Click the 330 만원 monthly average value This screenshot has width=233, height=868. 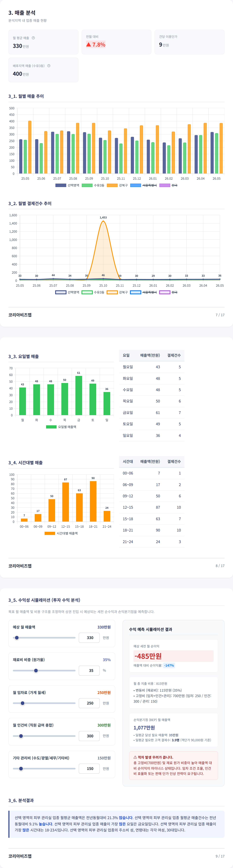click(x=21, y=46)
